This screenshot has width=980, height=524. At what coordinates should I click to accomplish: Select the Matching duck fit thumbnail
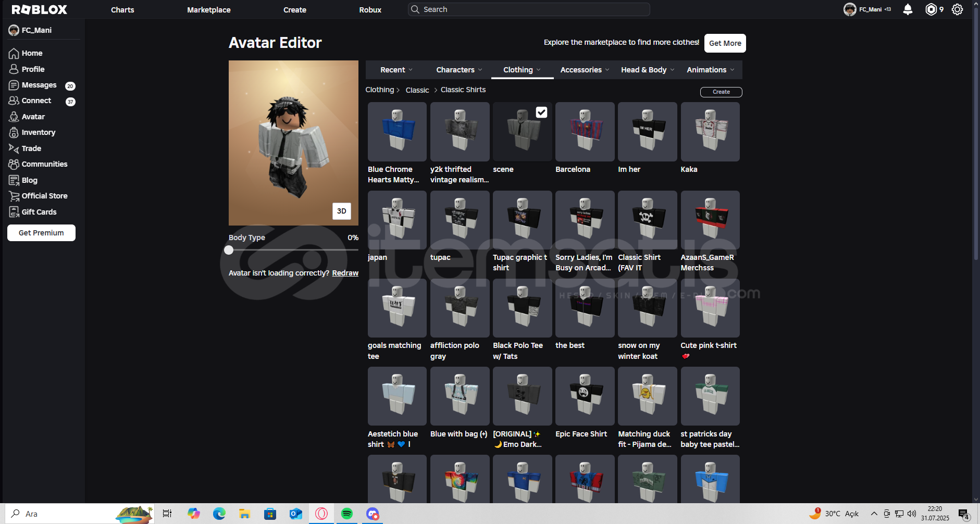(648, 396)
